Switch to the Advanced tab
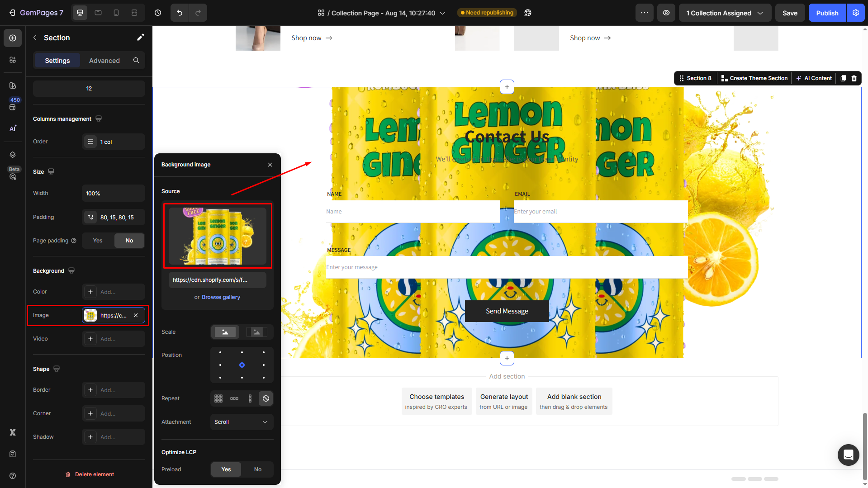 pos(104,61)
